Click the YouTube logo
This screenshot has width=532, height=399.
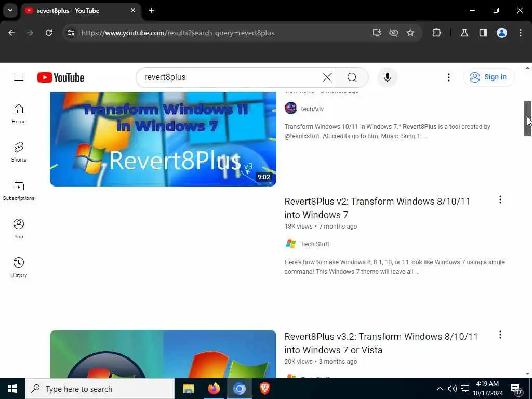pos(61,78)
